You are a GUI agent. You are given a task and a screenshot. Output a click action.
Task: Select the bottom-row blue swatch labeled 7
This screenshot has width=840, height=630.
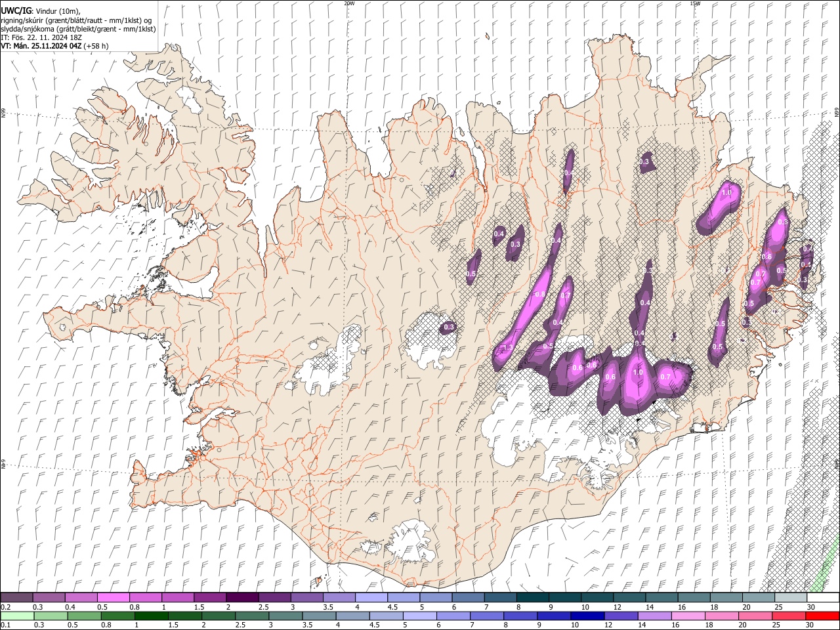click(x=486, y=616)
